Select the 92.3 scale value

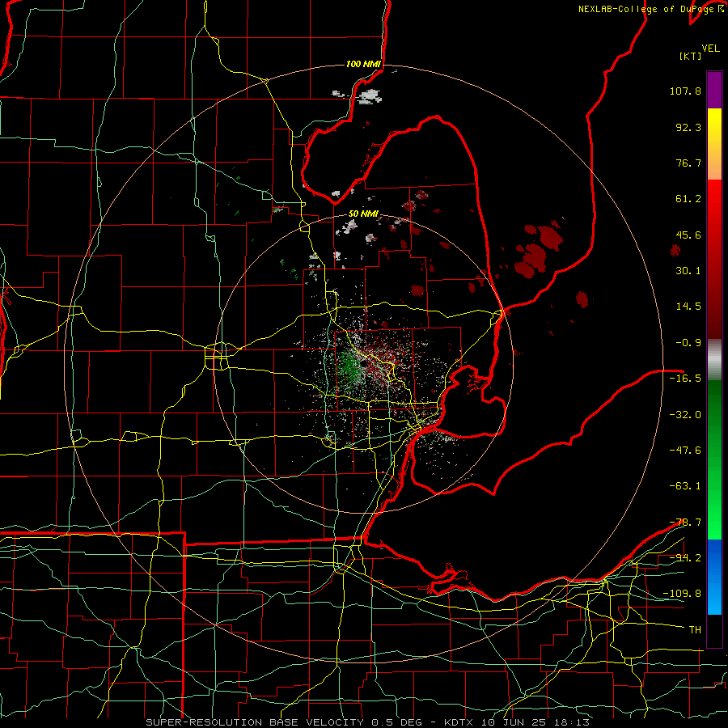688,127
